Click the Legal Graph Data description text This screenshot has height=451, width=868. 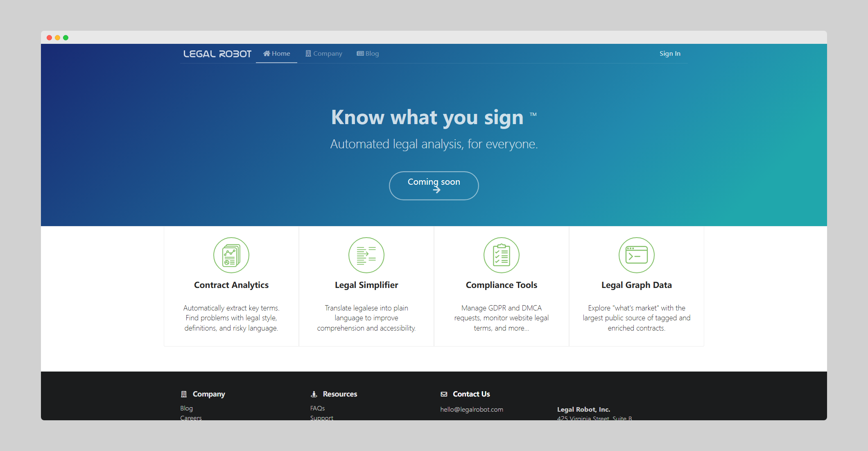click(637, 318)
